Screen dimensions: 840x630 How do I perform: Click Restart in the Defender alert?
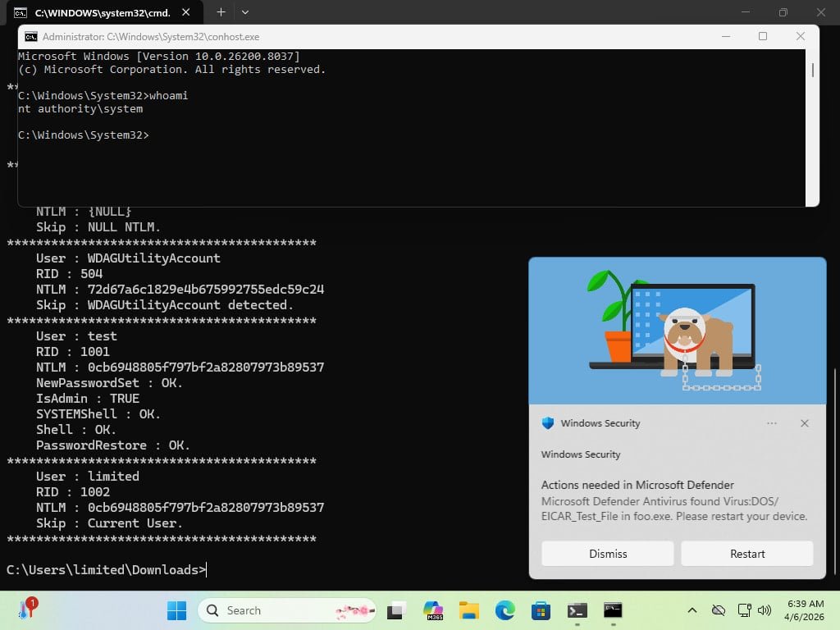746,554
